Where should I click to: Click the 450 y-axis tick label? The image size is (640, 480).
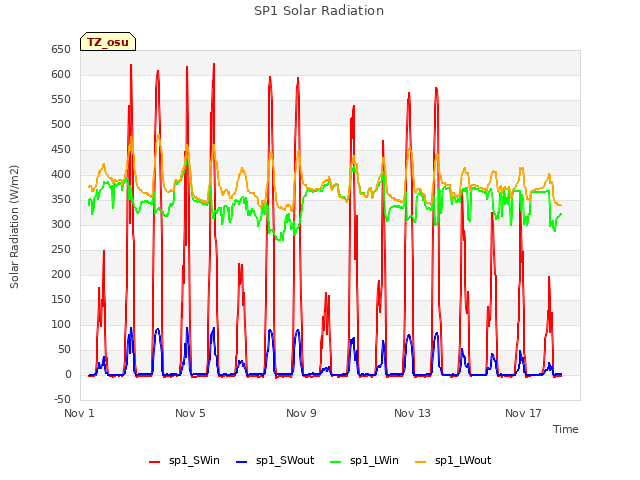tap(61, 149)
